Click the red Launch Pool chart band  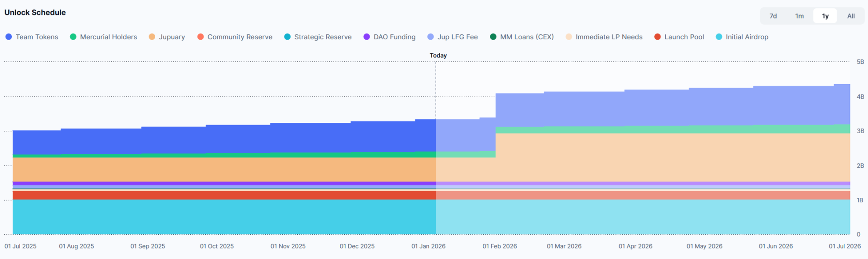tap(220, 195)
